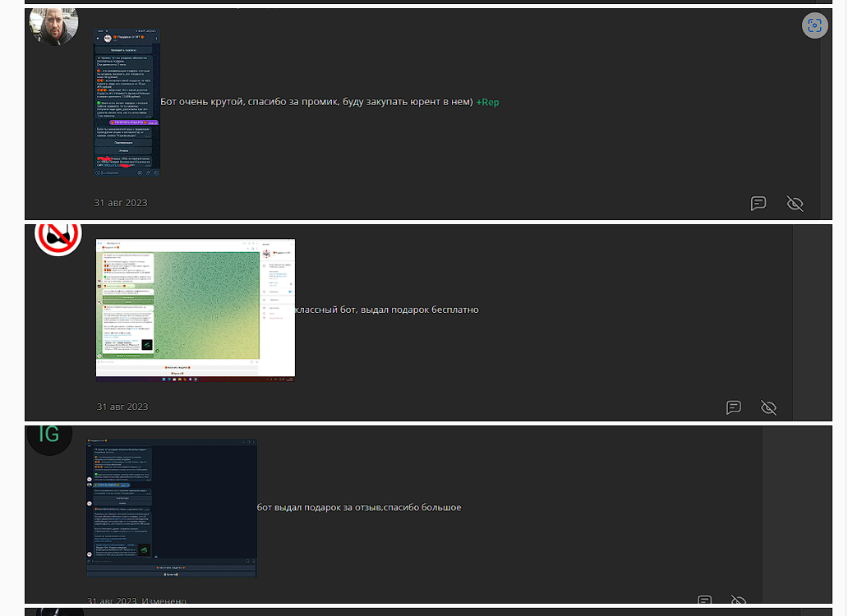Click the +Rep link
The width and height of the screenshot is (848, 616).
point(487,102)
